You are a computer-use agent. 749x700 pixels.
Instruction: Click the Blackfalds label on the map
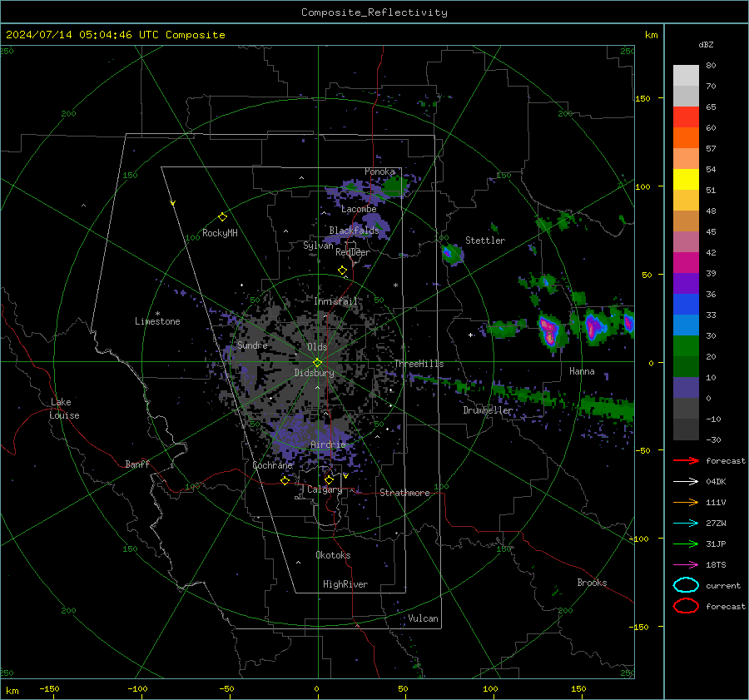point(354,231)
